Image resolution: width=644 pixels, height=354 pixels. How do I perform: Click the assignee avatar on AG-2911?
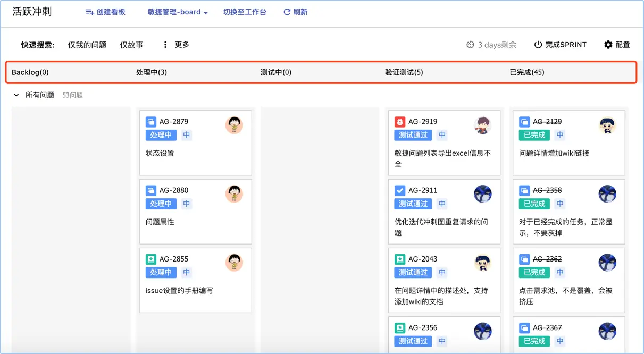[x=483, y=193]
